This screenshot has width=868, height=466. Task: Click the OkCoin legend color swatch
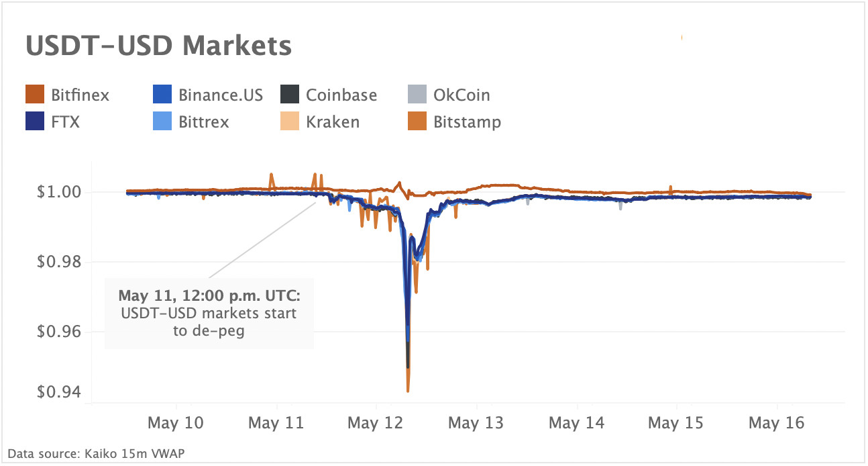417,95
